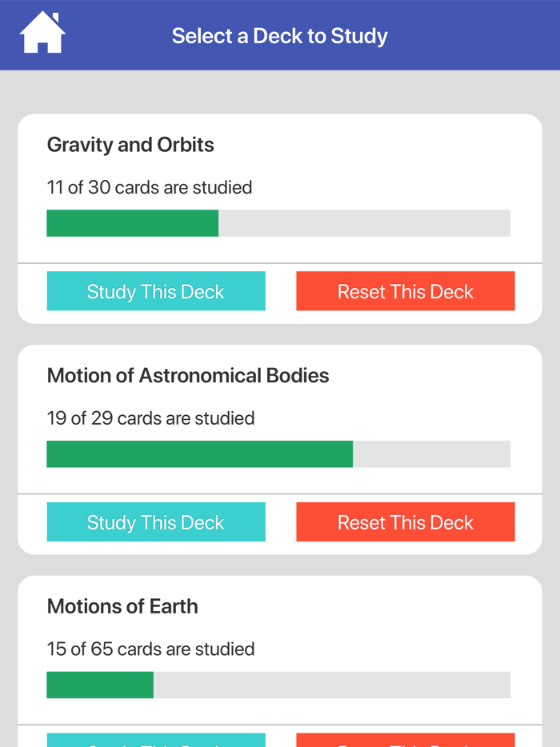Image resolution: width=560 pixels, height=747 pixels.
Task: Click '15 of 65 cards are studied' text
Action: [150, 649]
